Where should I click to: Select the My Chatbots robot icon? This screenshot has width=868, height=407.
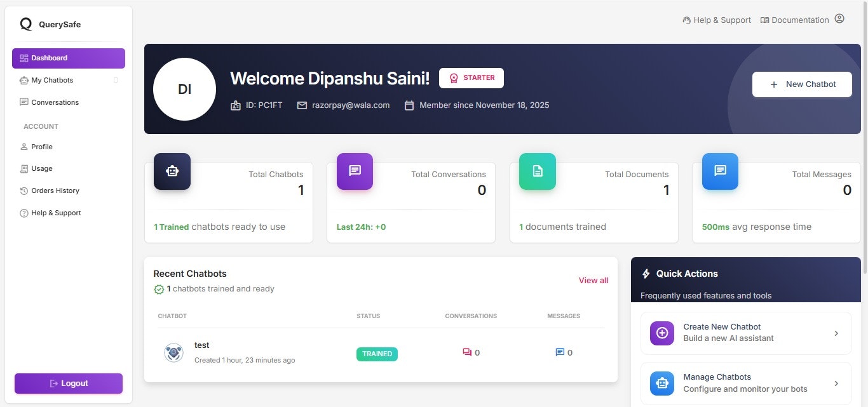click(24, 80)
